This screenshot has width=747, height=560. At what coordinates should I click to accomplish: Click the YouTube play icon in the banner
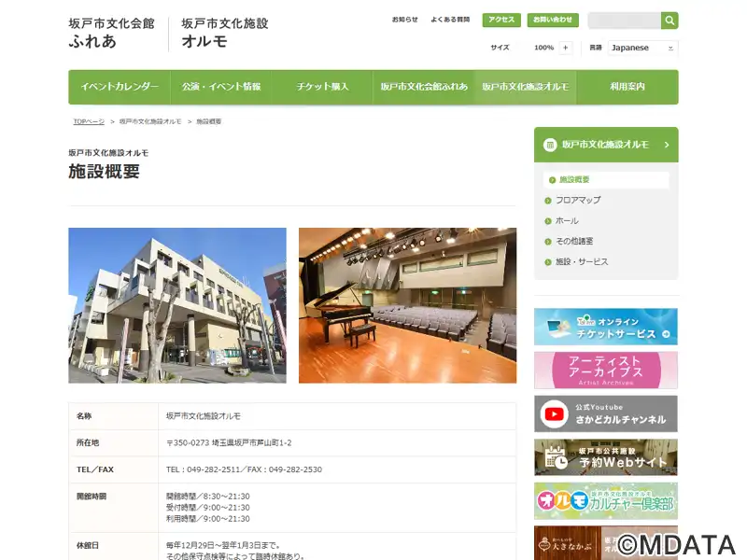pos(554,414)
